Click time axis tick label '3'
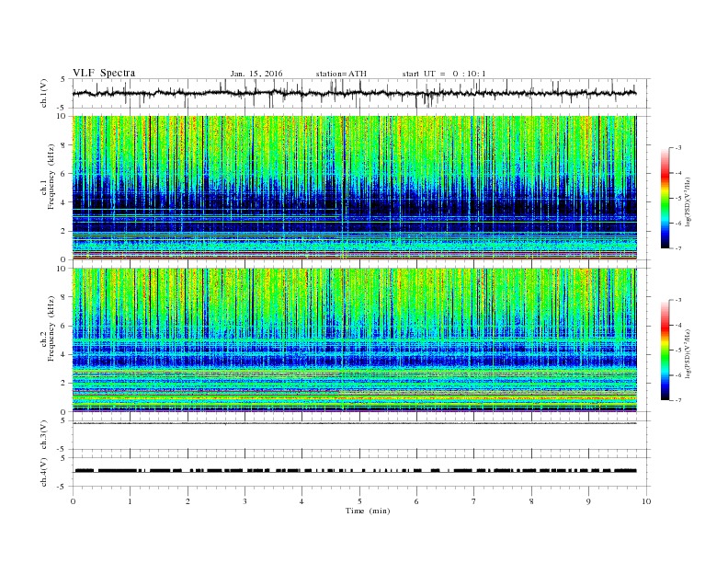The image size is (728, 563). coord(245,501)
